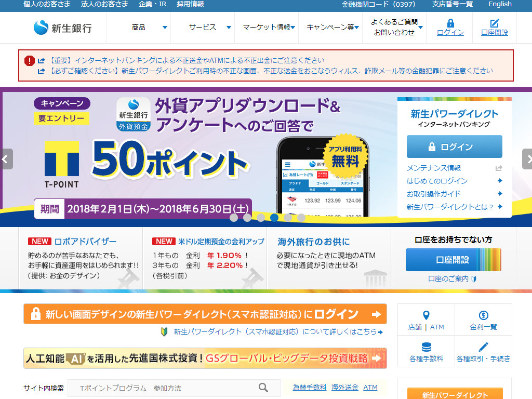Image resolution: width=532 pixels, height=399 pixels.
Task: Expand the サービス dropdown menu
Action: coord(210,28)
